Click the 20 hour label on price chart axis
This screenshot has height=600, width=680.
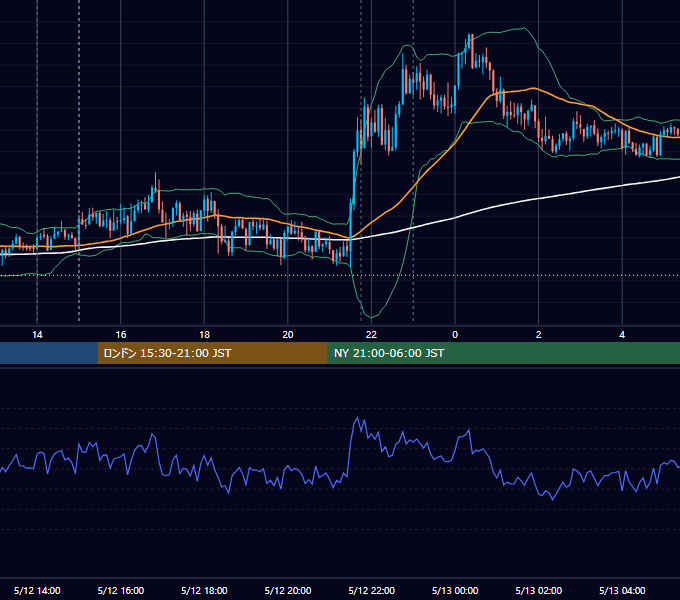[x=288, y=335]
